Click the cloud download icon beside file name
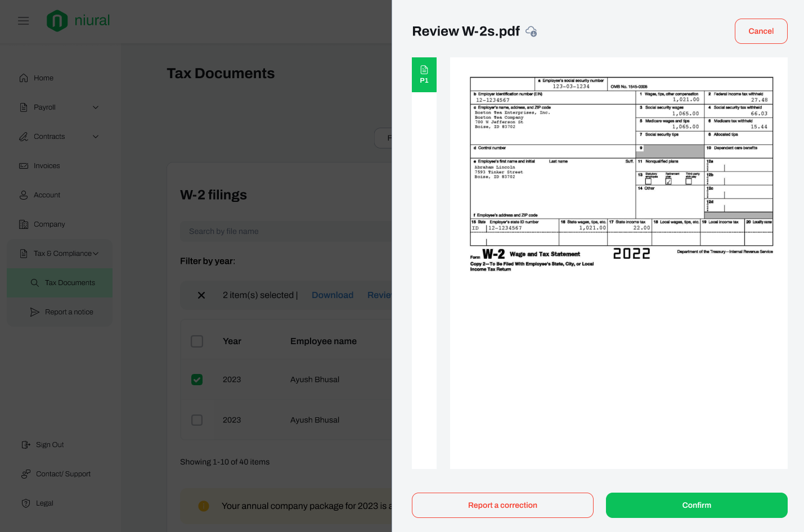 [x=531, y=31]
